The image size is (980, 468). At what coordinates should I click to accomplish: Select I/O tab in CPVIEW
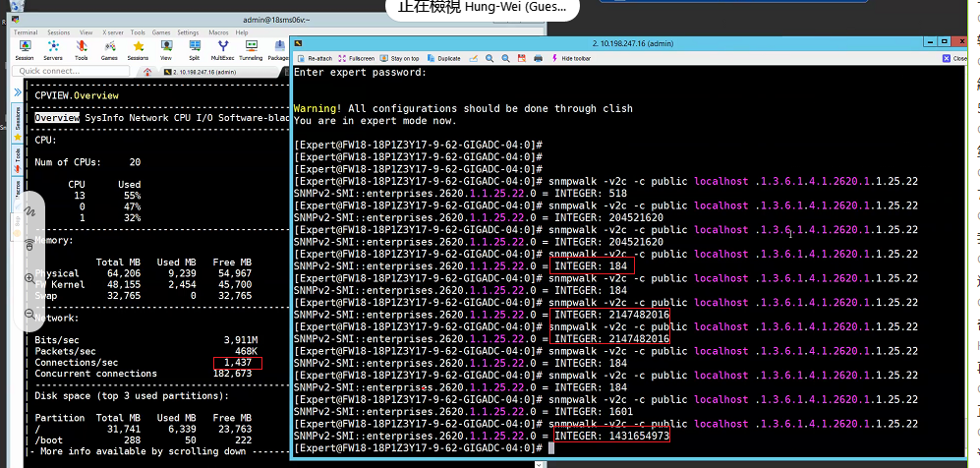point(204,117)
